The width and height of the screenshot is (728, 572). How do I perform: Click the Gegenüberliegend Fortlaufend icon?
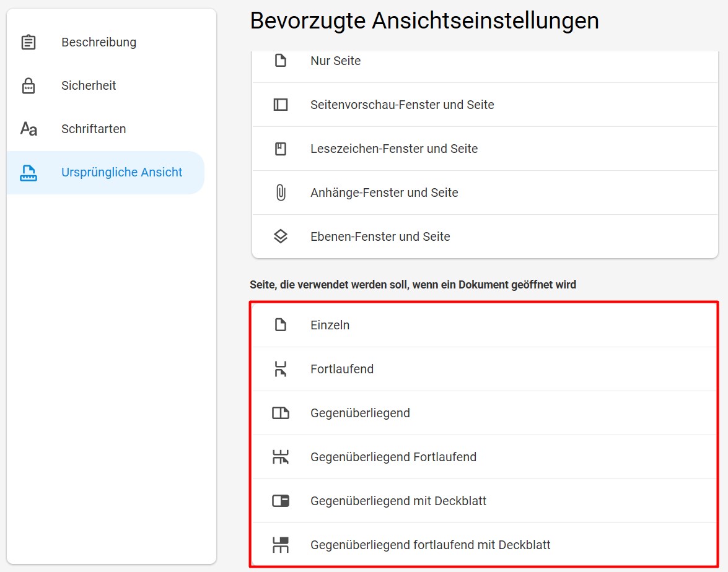281,456
